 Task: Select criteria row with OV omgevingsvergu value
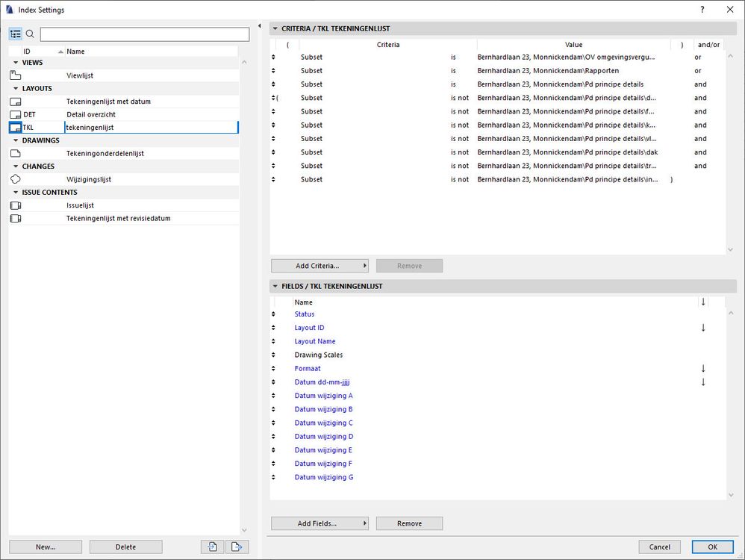(497, 57)
